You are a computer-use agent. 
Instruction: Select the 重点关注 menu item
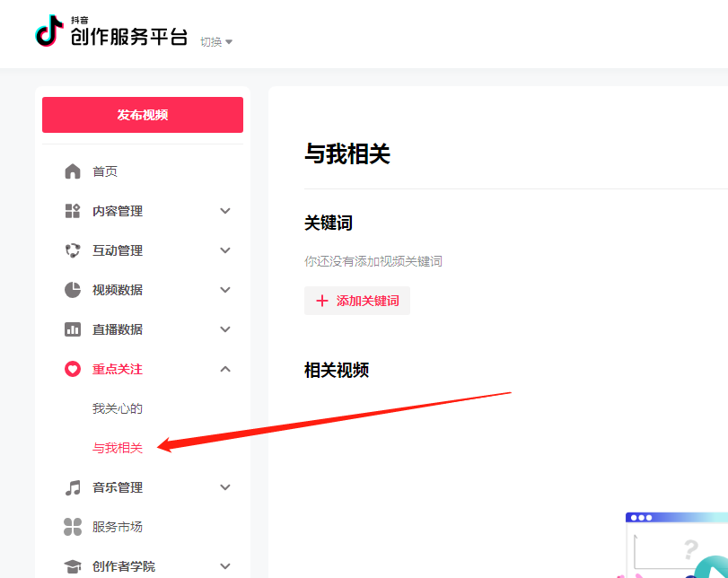pyautogui.click(x=118, y=369)
